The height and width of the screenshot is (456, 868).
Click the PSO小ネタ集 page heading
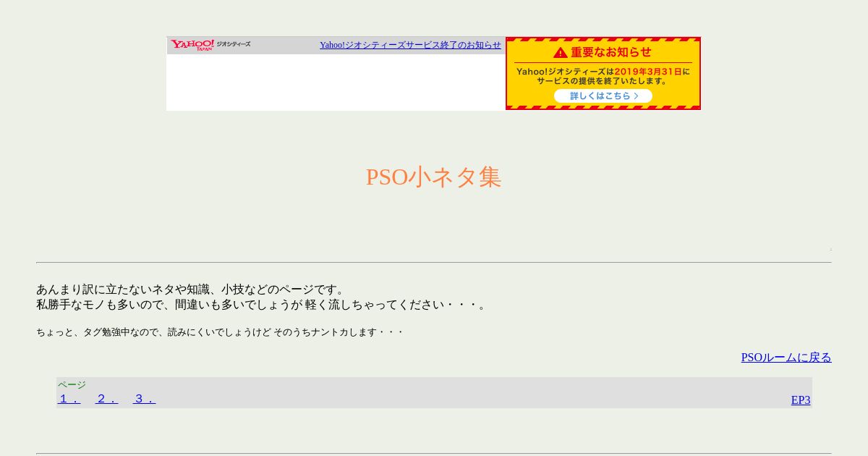[x=433, y=177]
